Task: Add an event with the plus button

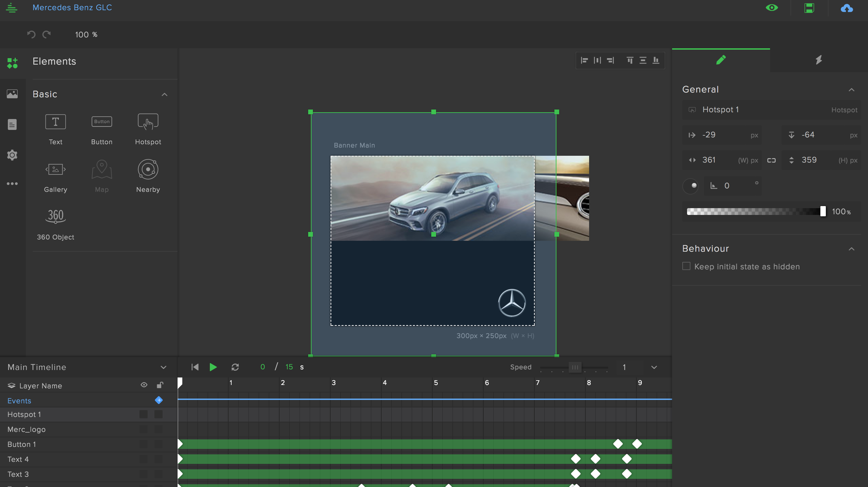Action: pos(159,400)
